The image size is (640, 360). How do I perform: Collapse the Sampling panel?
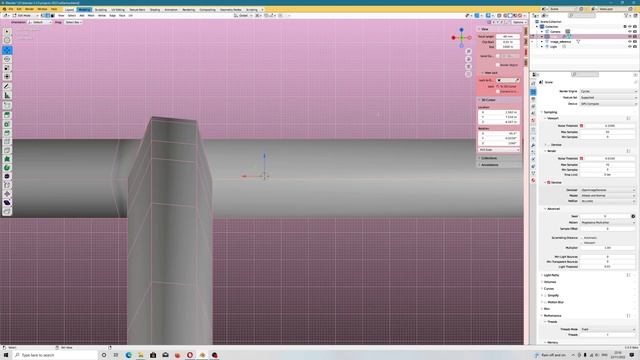tap(550, 112)
